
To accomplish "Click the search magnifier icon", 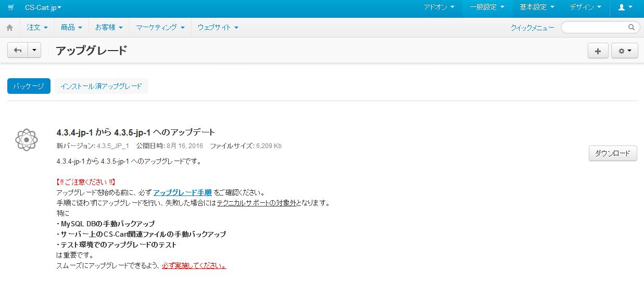I will 632,27.
